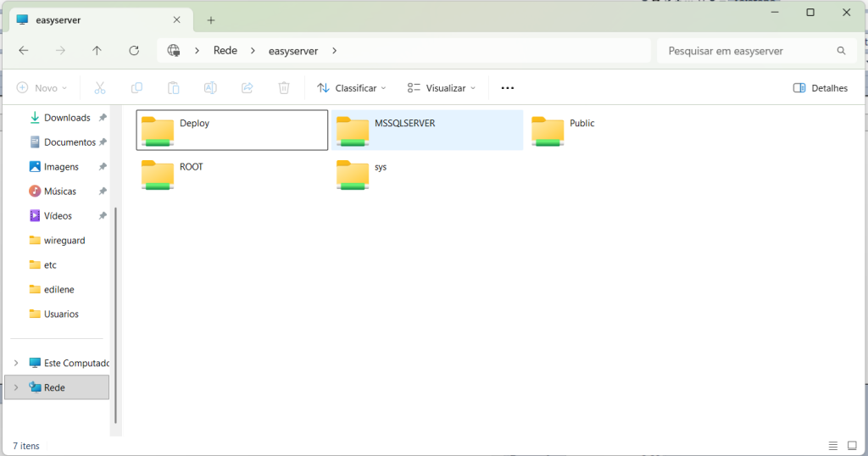The image size is (868, 456).
Task: Expand the Este Computador tree node
Action: pos(16,363)
